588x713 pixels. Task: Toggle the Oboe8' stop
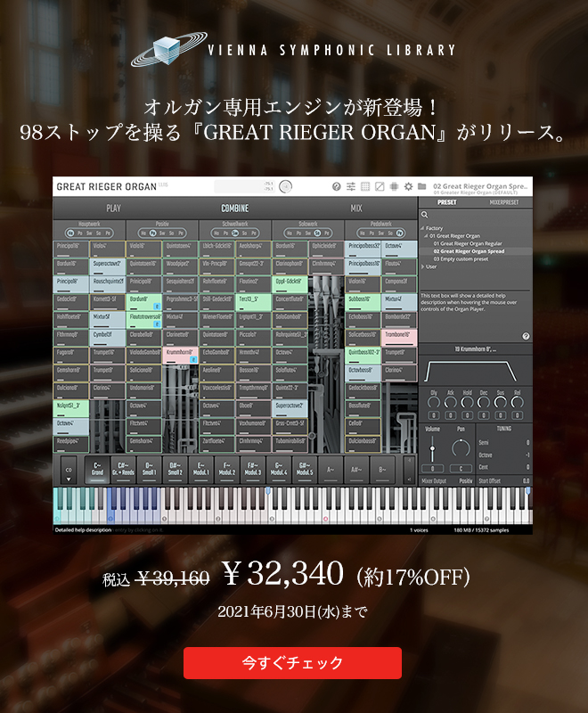click(x=254, y=409)
